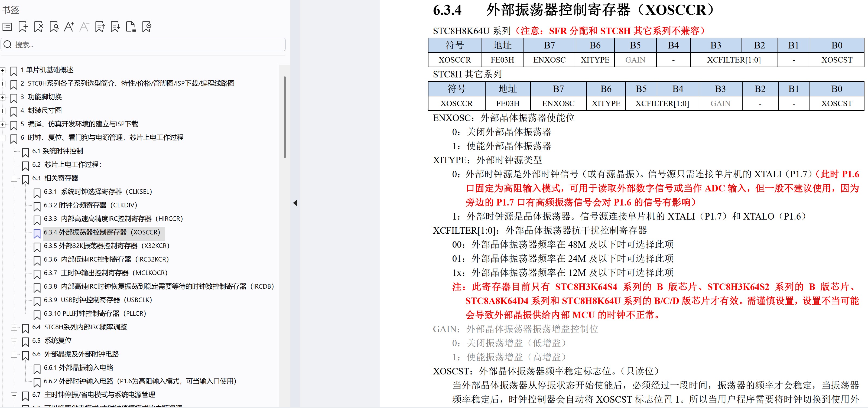
Task: Collapse the 6.3 相关寄存器 tree node
Action: 14,179
